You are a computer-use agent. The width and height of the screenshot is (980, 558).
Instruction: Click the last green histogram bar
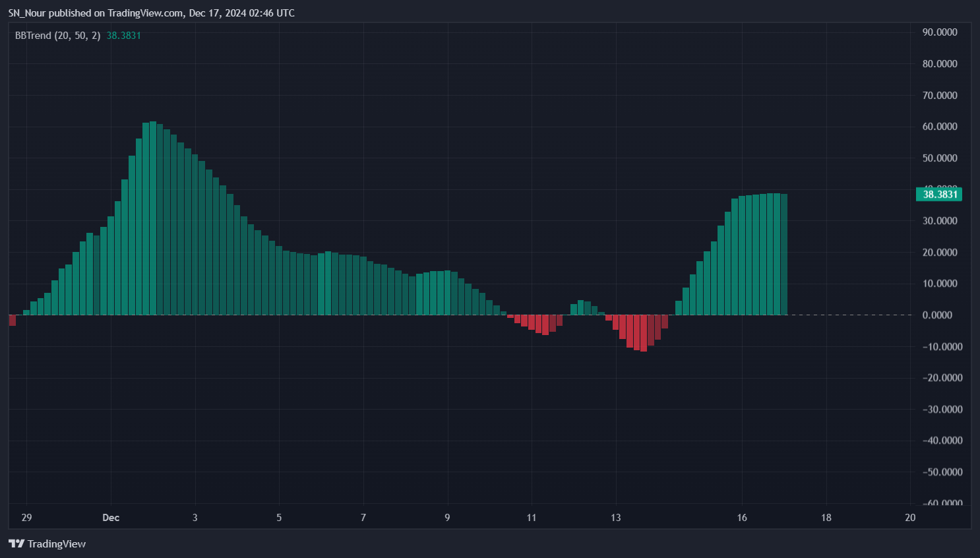click(783, 254)
